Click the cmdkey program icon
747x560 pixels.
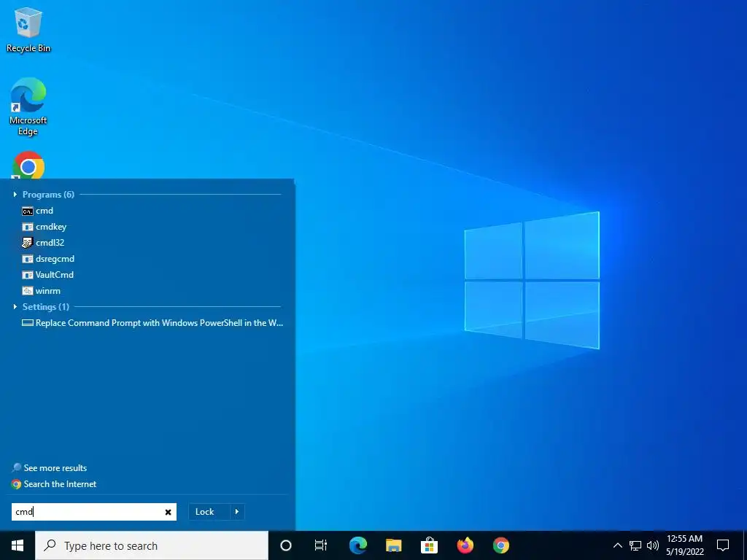point(28,227)
